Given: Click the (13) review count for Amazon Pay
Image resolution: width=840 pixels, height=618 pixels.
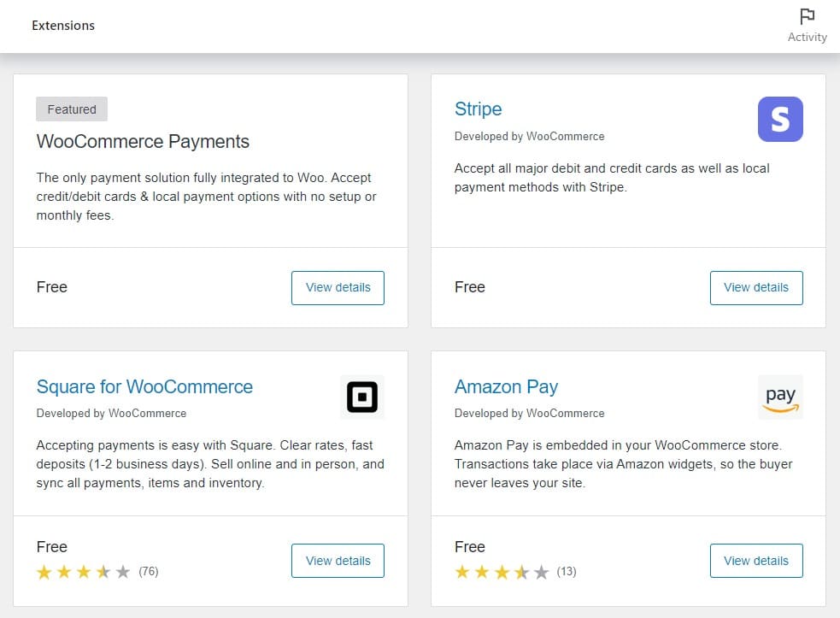Looking at the screenshot, I should point(567,571).
